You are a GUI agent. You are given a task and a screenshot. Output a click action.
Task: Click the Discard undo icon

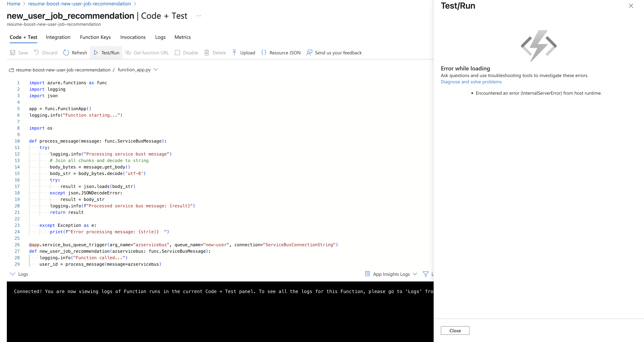pyautogui.click(x=36, y=53)
